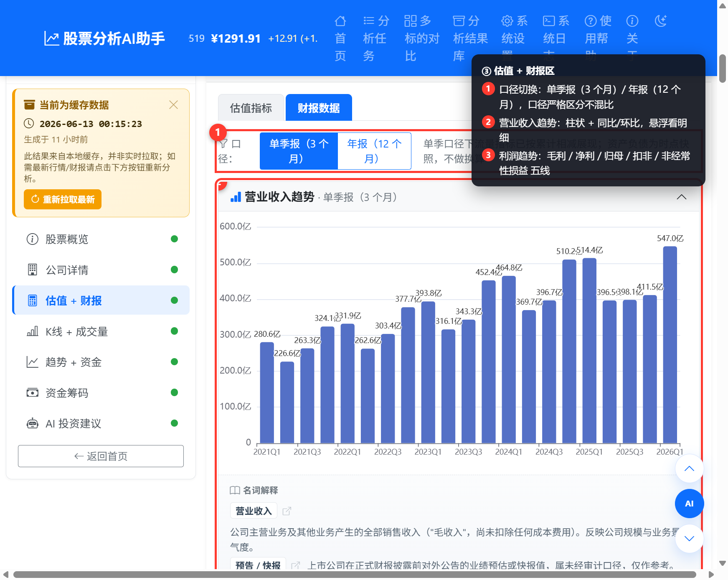Open the 分析结果库 nav item
Viewport: 728px width, 580px height.
click(470, 38)
